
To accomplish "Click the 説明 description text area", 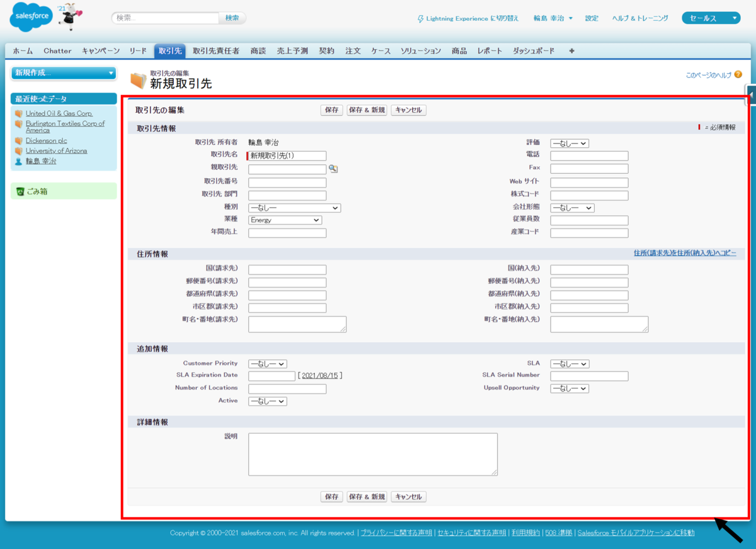I will point(373,454).
